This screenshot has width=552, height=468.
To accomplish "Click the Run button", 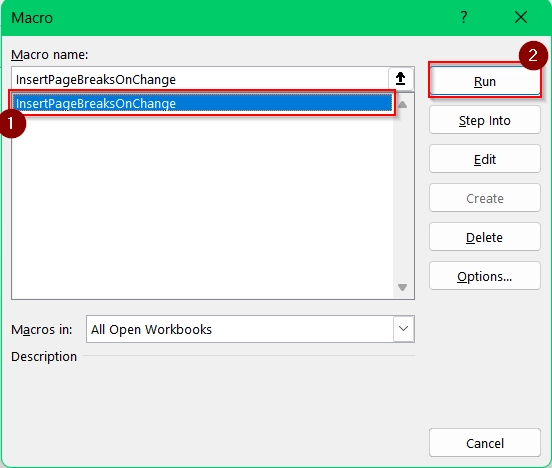I will [485, 81].
